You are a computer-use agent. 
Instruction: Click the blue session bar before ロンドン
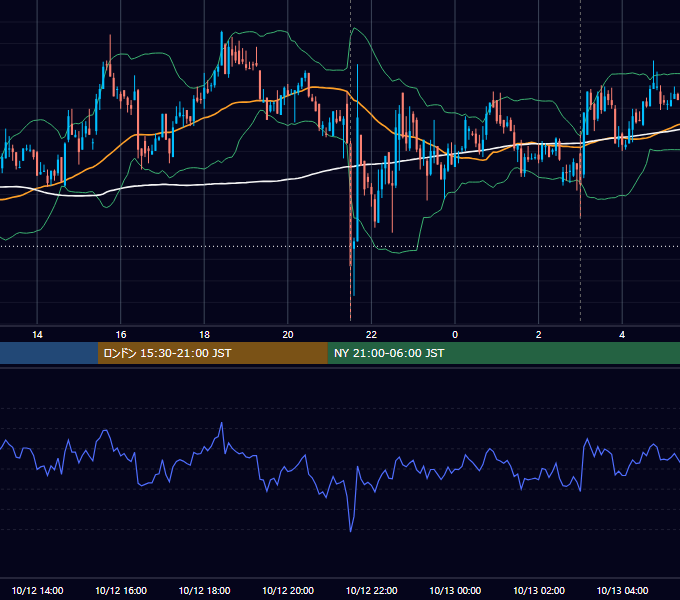(x=49, y=353)
